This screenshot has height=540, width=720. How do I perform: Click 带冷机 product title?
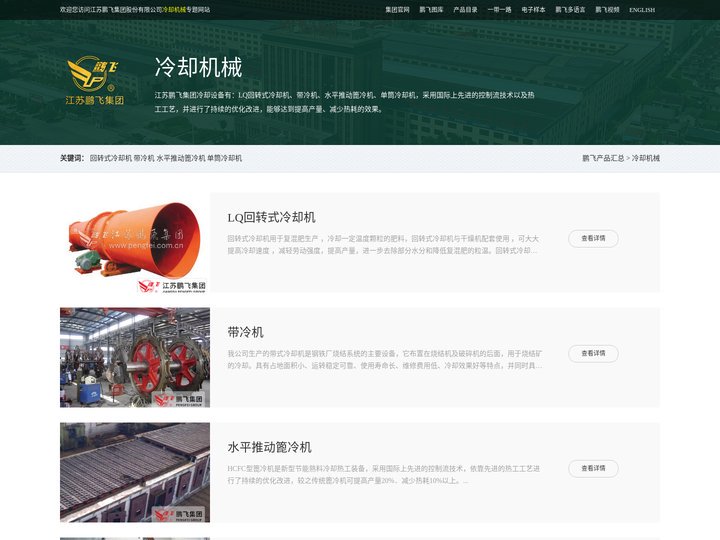tap(245, 332)
